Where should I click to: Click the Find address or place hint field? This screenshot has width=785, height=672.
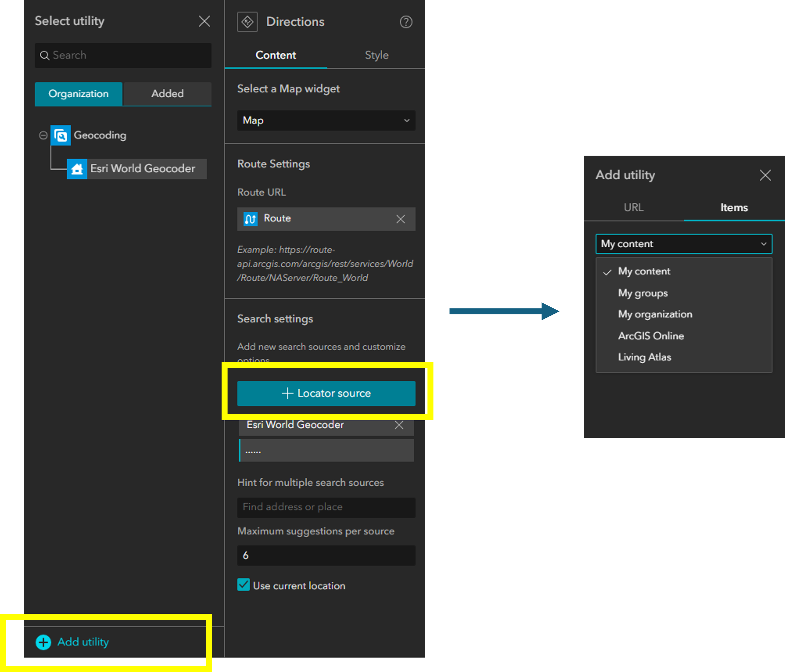[326, 508]
